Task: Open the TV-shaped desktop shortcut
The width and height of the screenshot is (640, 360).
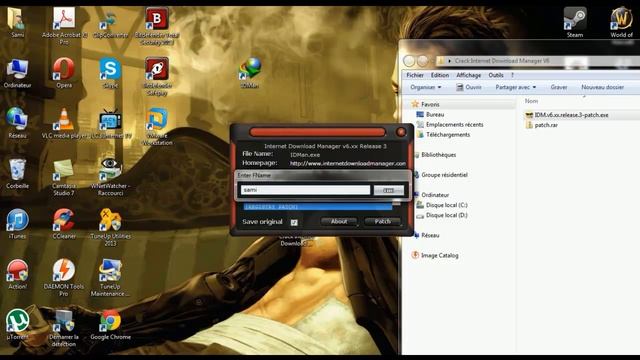Action: [x=110, y=123]
